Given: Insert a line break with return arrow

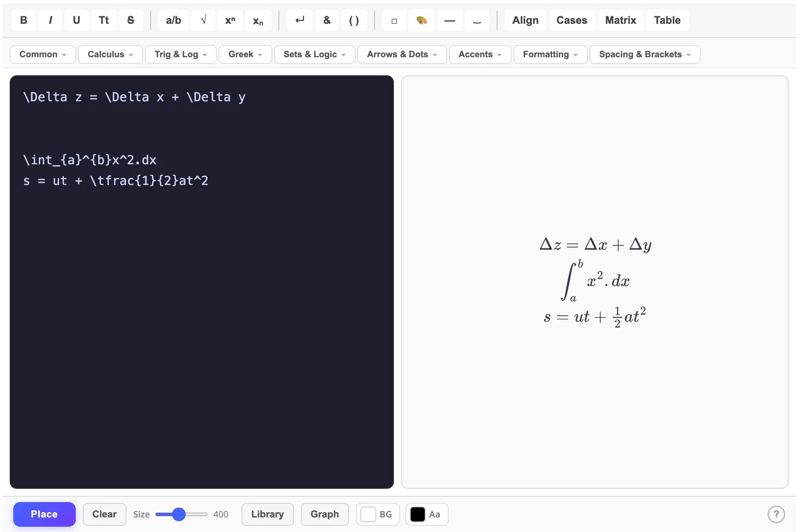Looking at the screenshot, I should 300,20.
